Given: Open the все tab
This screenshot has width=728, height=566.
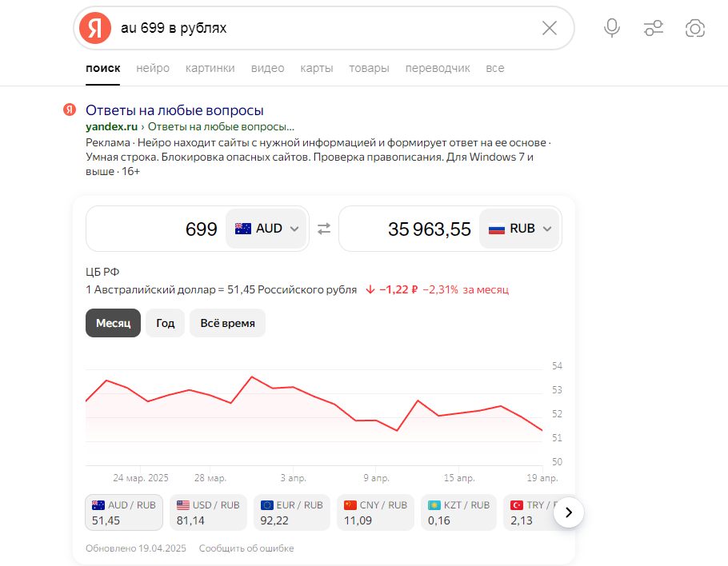Looking at the screenshot, I should tap(495, 68).
